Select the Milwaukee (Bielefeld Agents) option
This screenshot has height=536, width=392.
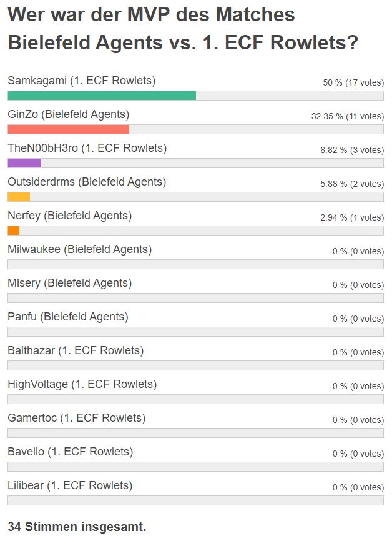click(80, 249)
